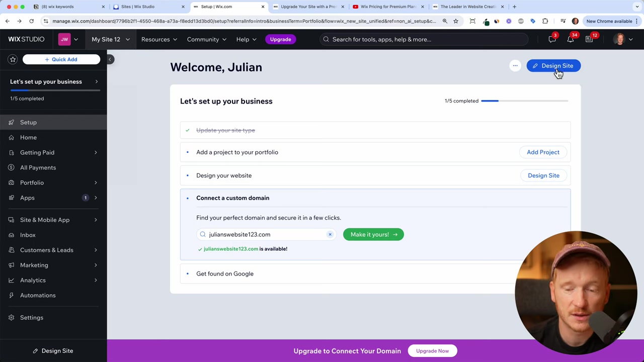This screenshot has height=362, width=644.
Task: Open the notifications bell icon
Action: [571, 39]
